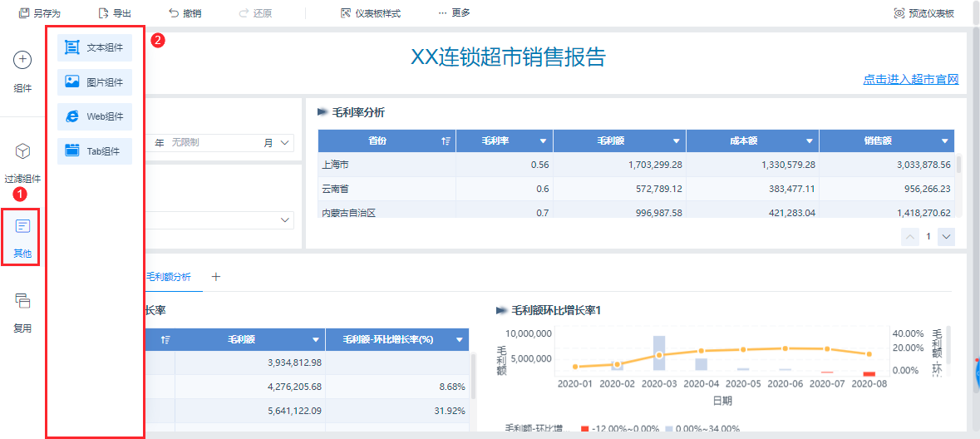Add a 文本组件 text widget

(95, 47)
